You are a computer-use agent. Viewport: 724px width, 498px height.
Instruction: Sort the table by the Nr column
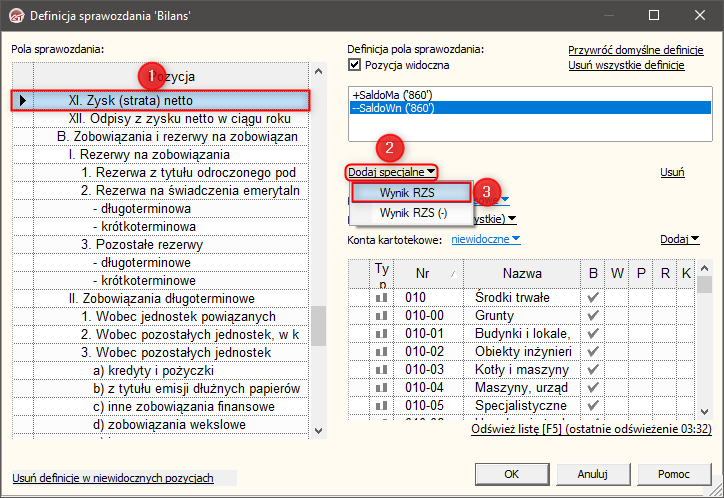429,273
